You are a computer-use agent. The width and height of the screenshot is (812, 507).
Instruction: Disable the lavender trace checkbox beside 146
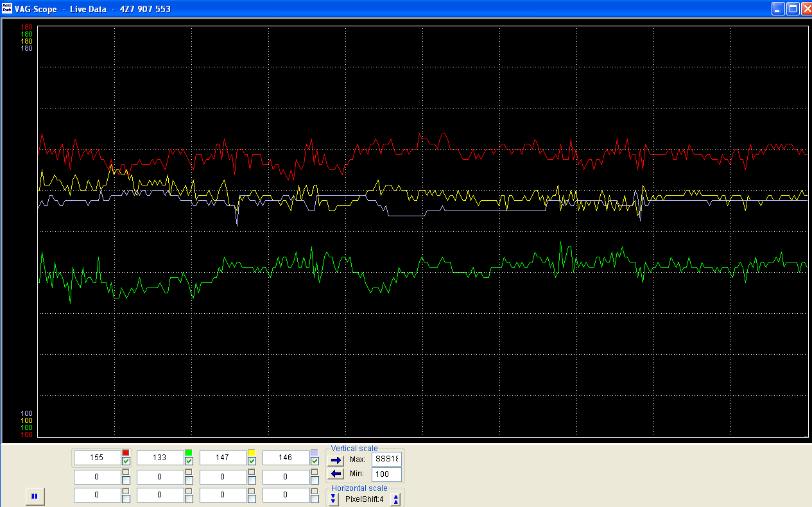(x=315, y=461)
